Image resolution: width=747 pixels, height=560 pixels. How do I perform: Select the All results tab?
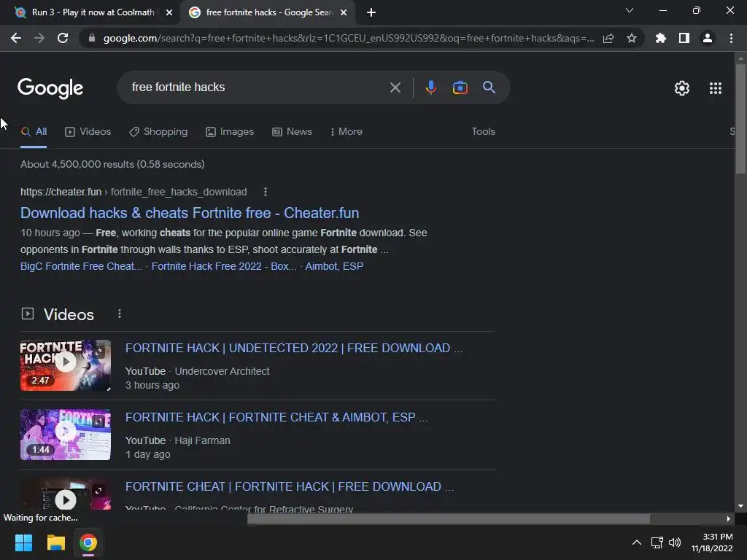click(x=34, y=132)
